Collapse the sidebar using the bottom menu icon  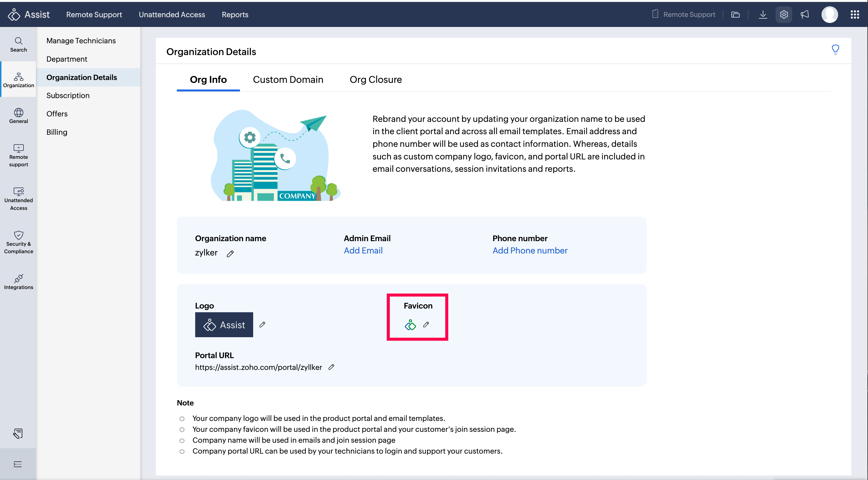[x=18, y=464]
